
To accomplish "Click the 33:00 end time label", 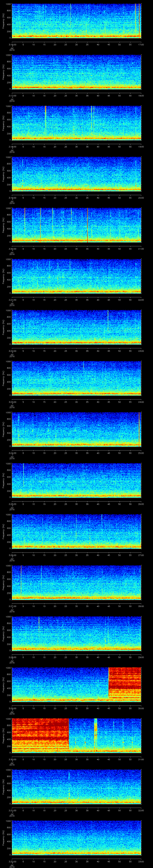I will coord(141,861).
